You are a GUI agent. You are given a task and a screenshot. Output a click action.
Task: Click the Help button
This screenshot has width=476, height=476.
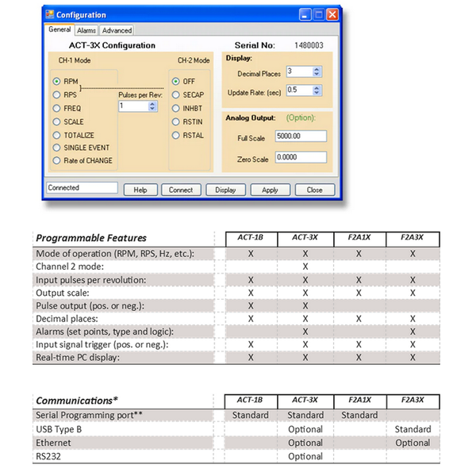pyautogui.click(x=140, y=190)
